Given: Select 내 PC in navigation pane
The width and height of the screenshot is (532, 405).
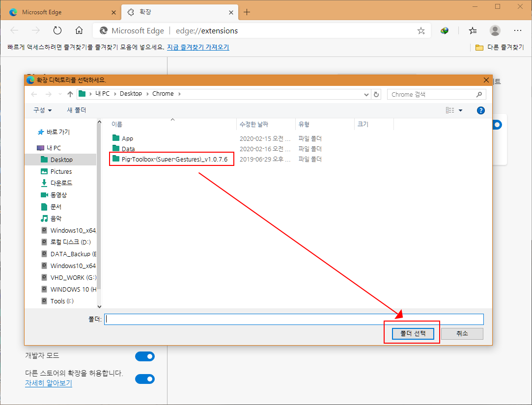Looking at the screenshot, I should [x=49, y=148].
